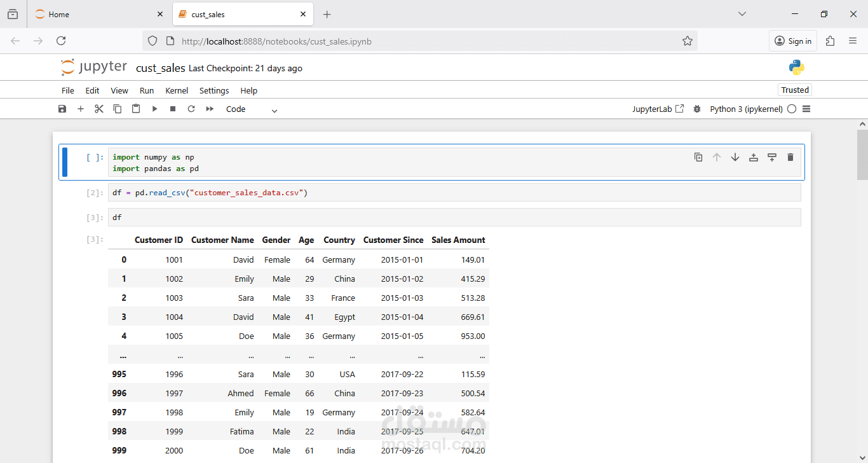Cut the selected cell with scissors icon
Screen dimensions: 868x463
pyautogui.click(x=99, y=109)
